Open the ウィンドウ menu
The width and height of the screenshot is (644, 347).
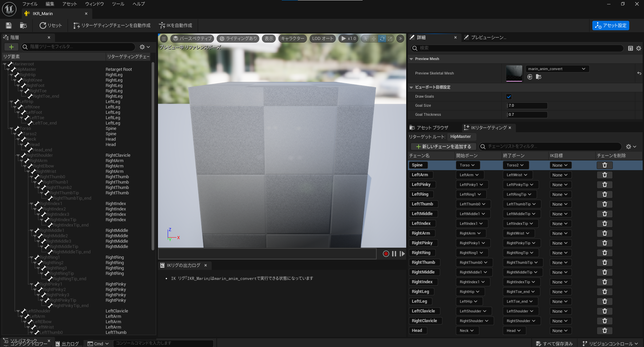pos(94,4)
